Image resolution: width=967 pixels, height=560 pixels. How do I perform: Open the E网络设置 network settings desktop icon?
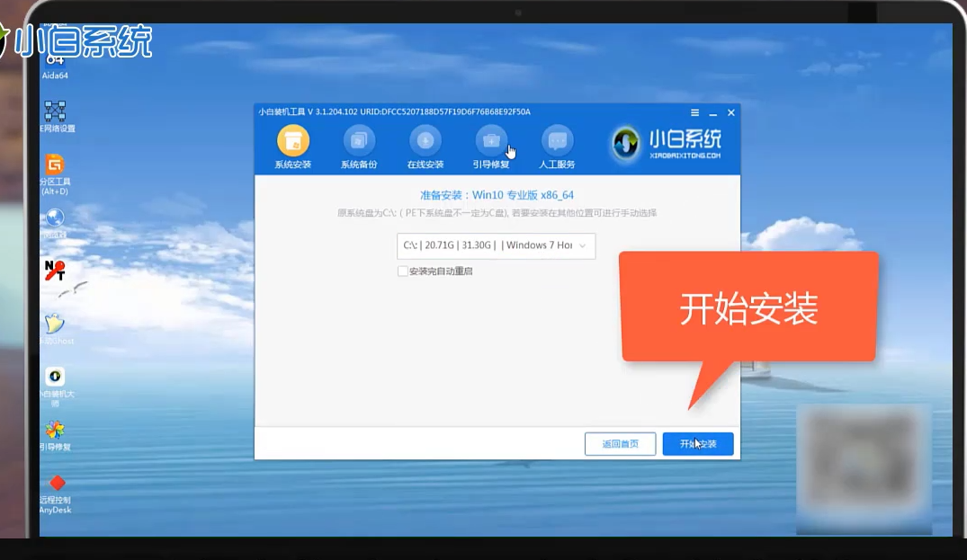[x=55, y=112]
